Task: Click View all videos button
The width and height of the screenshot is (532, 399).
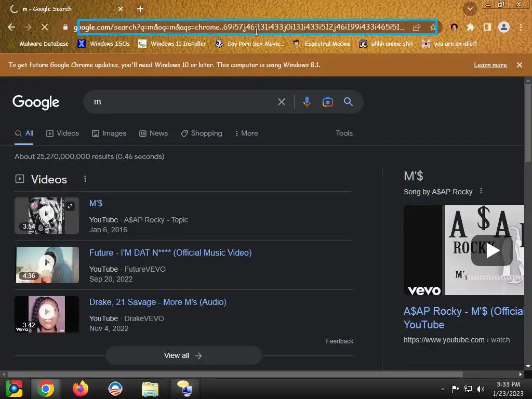Action: [183, 355]
